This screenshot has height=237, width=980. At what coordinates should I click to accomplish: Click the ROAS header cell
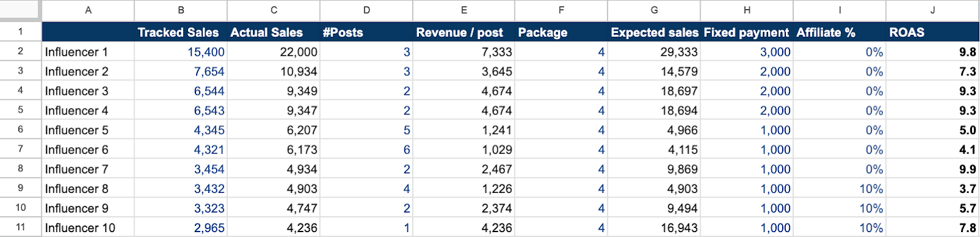[932, 32]
